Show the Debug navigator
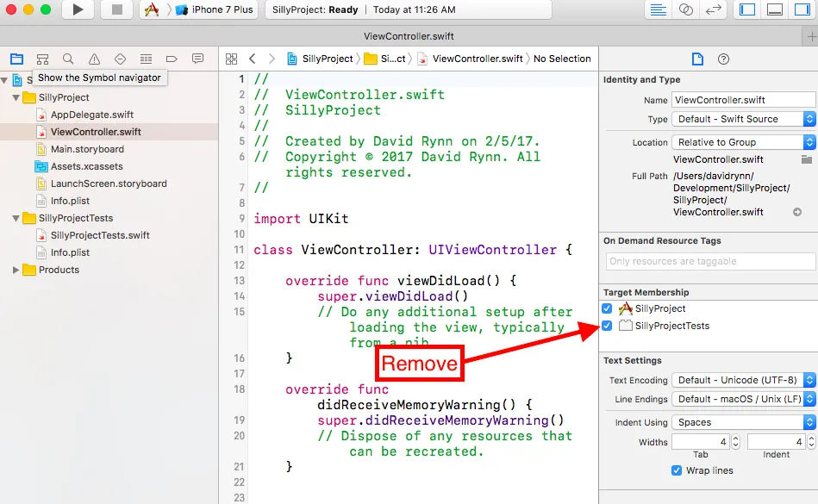Image resolution: width=818 pixels, height=504 pixels. coord(146,59)
